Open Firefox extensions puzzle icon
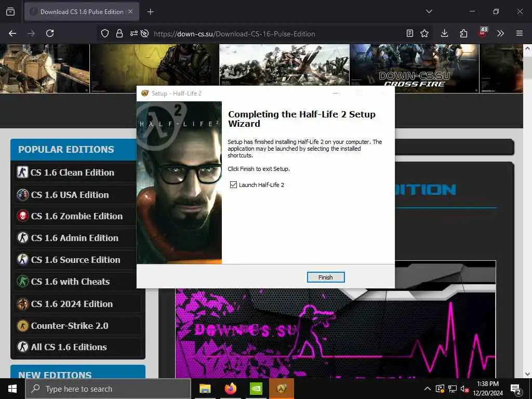Viewport: 532px width, 399px height. [463, 33]
